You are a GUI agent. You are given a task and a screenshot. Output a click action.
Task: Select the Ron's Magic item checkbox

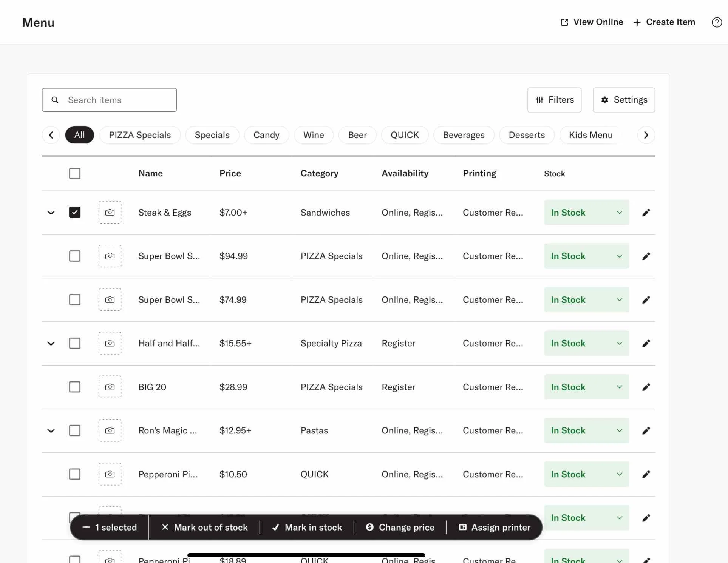click(75, 430)
